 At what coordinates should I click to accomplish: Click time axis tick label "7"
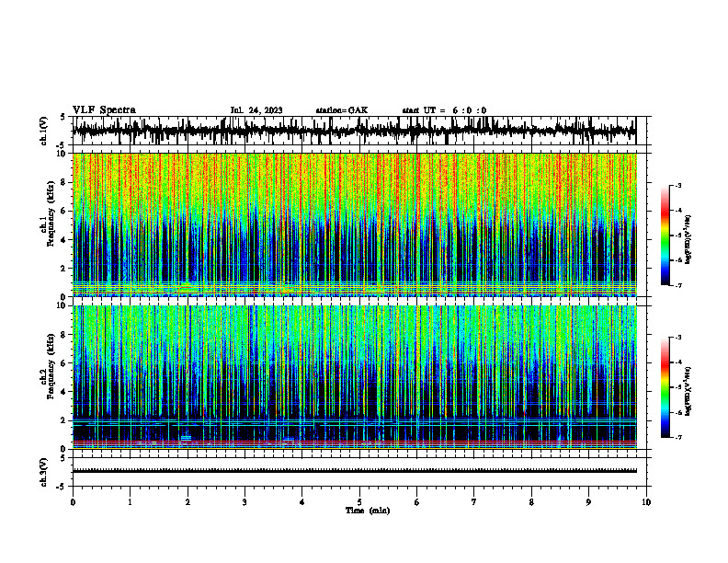click(474, 502)
